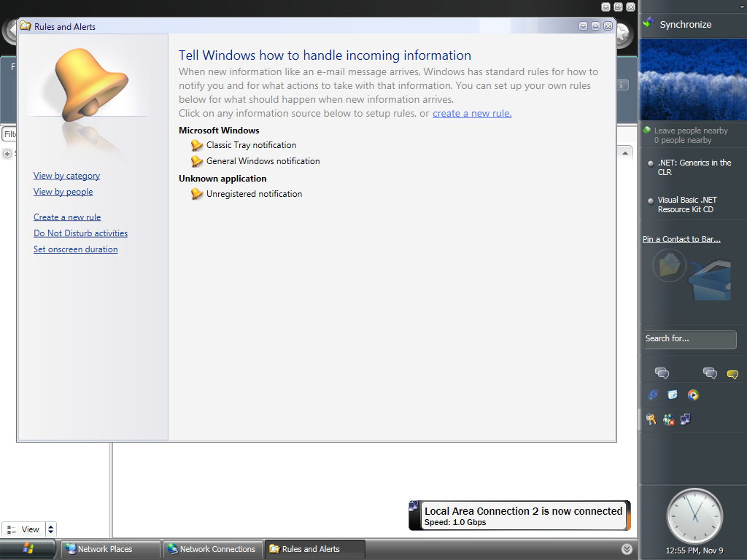
Task: Expand the sidebar options arrow at top
Action: point(742,7)
